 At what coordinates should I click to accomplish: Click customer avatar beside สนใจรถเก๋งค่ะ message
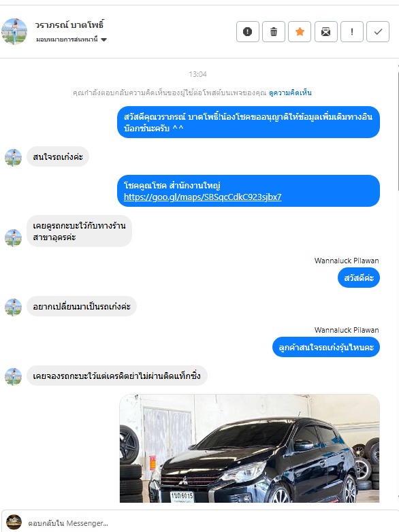tap(13, 157)
